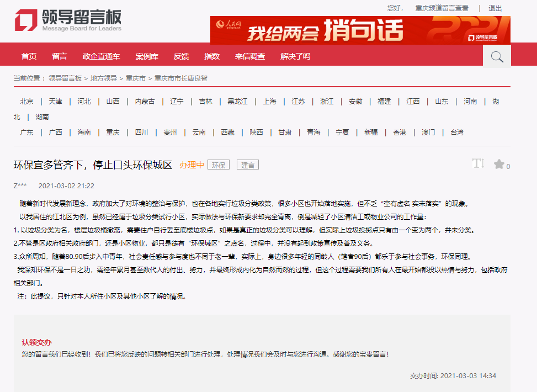This screenshot has width=537, height=392.
Task: Select 北京 from the province list
Action: tap(26, 102)
